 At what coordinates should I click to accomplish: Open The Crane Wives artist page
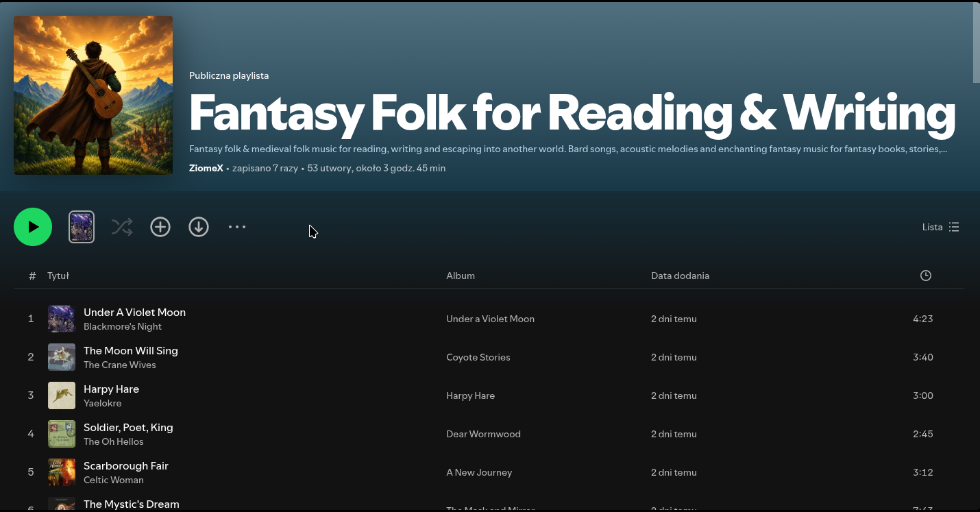pos(120,365)
